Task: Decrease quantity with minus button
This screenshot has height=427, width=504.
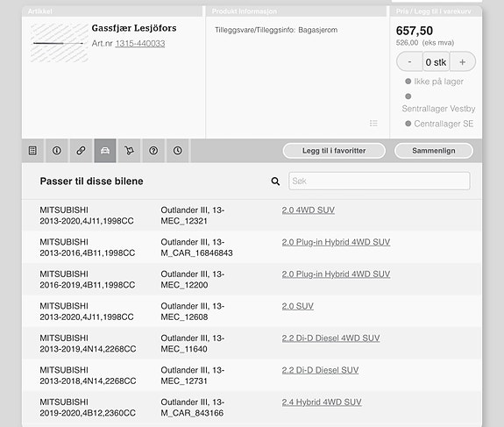Action: pyautogui.click(x=409, y=61)
